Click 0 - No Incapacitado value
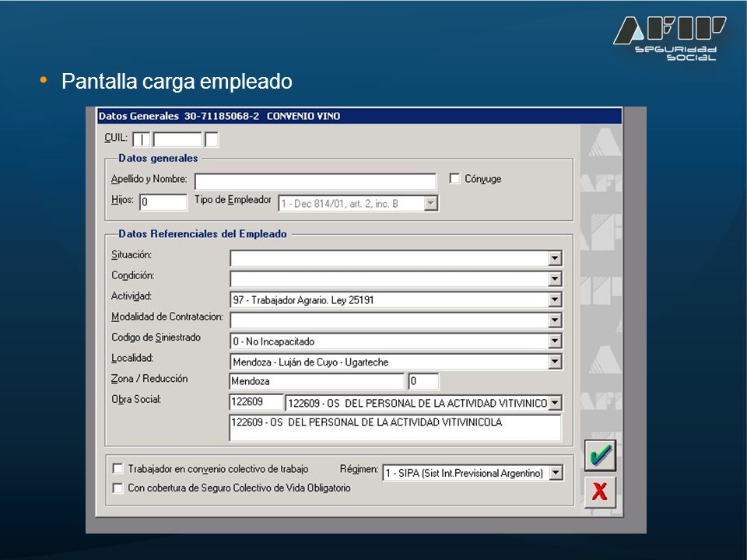This screenshot has width=747, height=560. point(274,341)
